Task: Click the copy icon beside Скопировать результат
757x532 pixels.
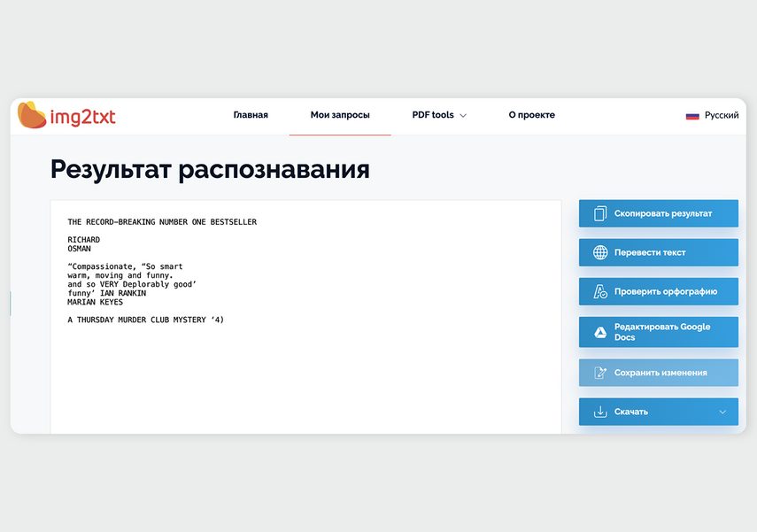Action: click(600, 213)
